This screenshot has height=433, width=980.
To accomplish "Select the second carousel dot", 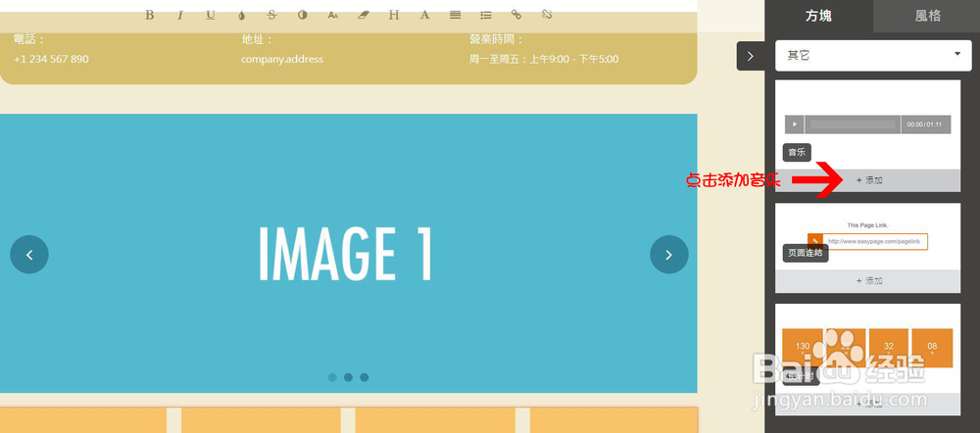I will 348,377.
